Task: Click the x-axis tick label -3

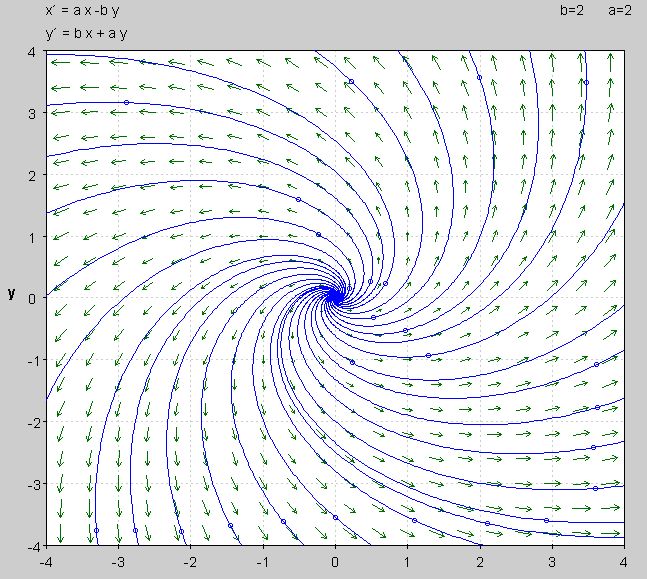Action: tap(118, 562)
